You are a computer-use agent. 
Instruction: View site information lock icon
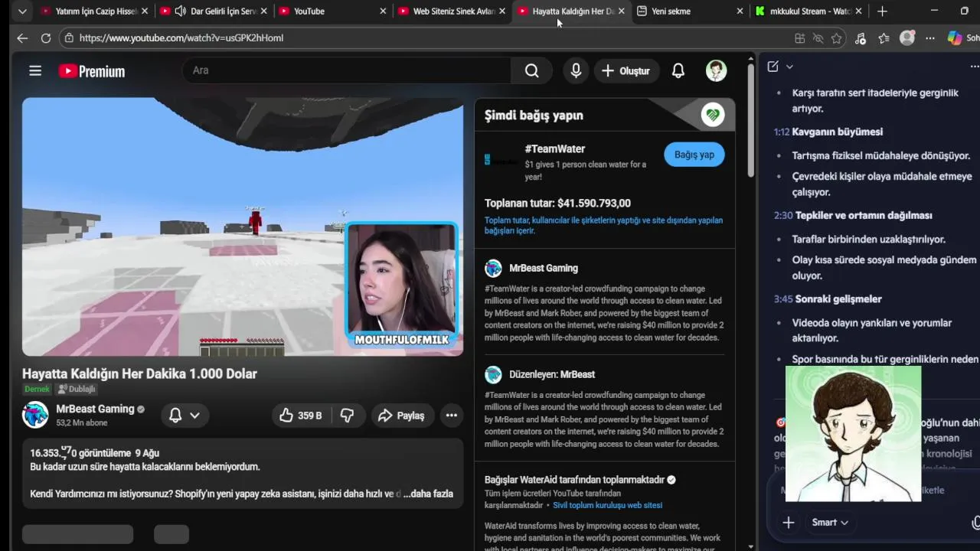69,37
